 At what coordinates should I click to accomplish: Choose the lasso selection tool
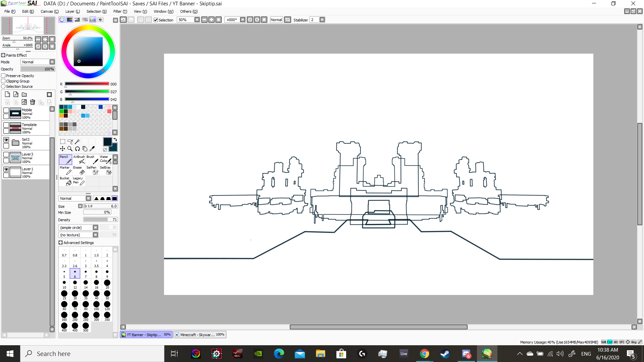click(x=70, y=141)
